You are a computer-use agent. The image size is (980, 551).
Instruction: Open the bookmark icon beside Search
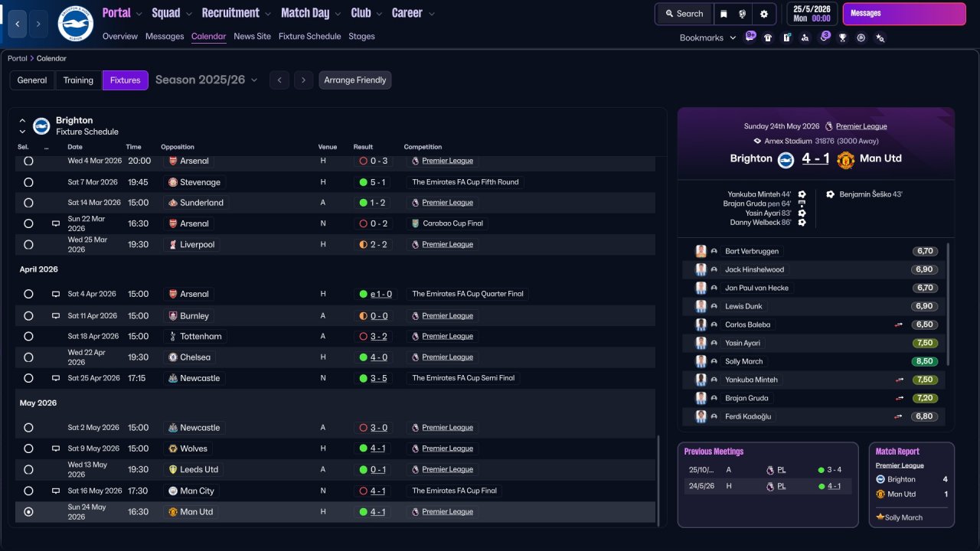724,14
